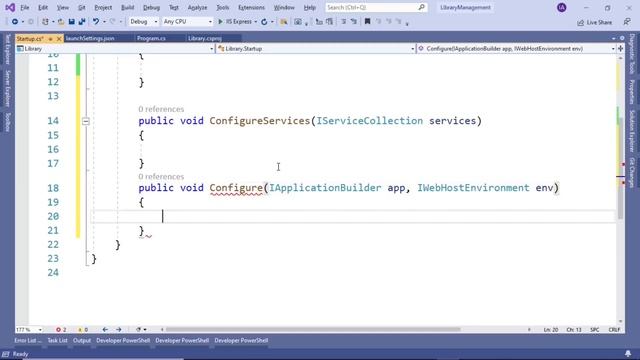Click the Save All toolbar icon

(x=82, y=22)
